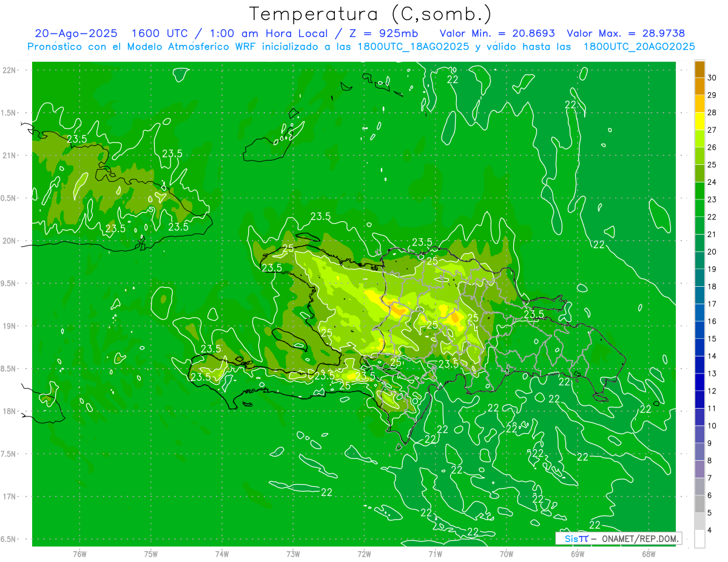728x562 pixels.
Task: Click the "69W" longitude axis label
Action: pos(578,554)
